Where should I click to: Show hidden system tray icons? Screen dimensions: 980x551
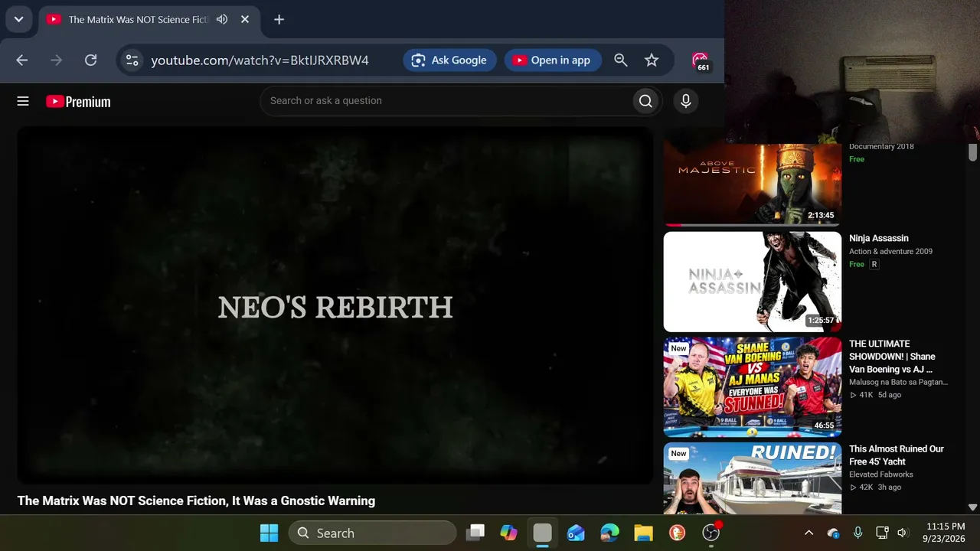click(808, 533)
